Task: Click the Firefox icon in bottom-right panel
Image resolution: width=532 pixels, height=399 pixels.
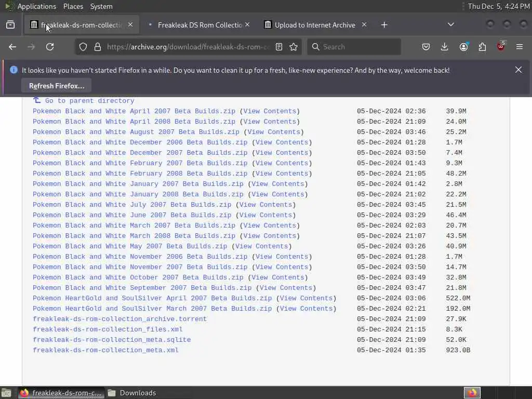Action: [472, 393]
